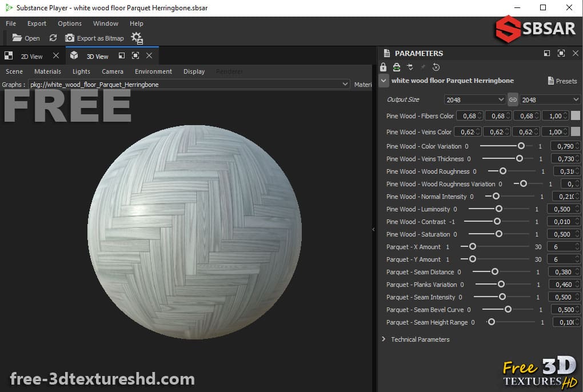
Task: Reset parameters with the history icon
Action: tap(436, 67)
